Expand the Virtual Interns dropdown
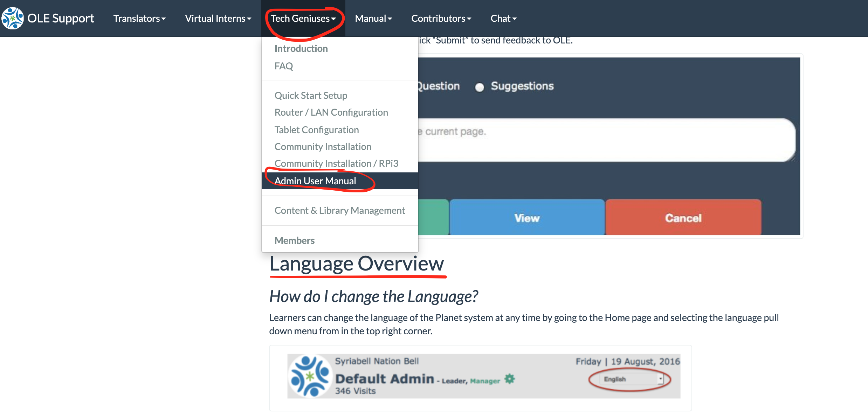Viewport: 868px width, 417px height. [218, 18]
